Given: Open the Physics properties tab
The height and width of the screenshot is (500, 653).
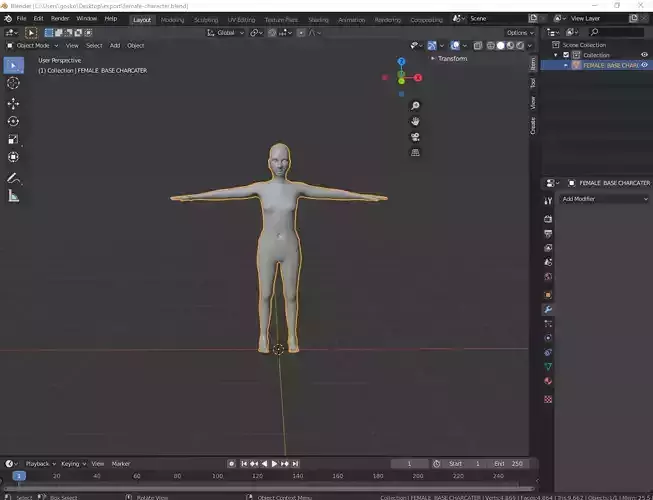Looking at the screenshot, I should coord(548,338).
